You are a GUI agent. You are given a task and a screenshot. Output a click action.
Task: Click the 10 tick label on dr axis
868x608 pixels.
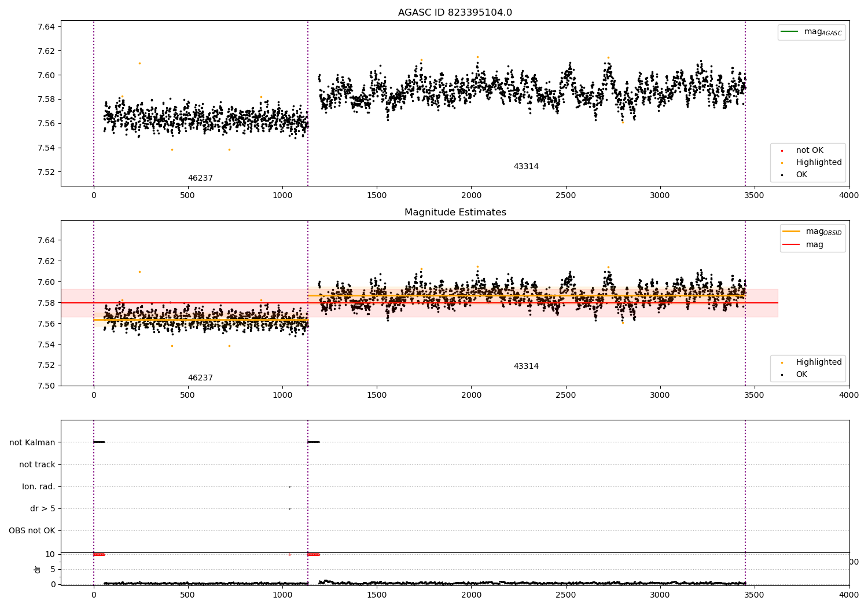[50, 555]
